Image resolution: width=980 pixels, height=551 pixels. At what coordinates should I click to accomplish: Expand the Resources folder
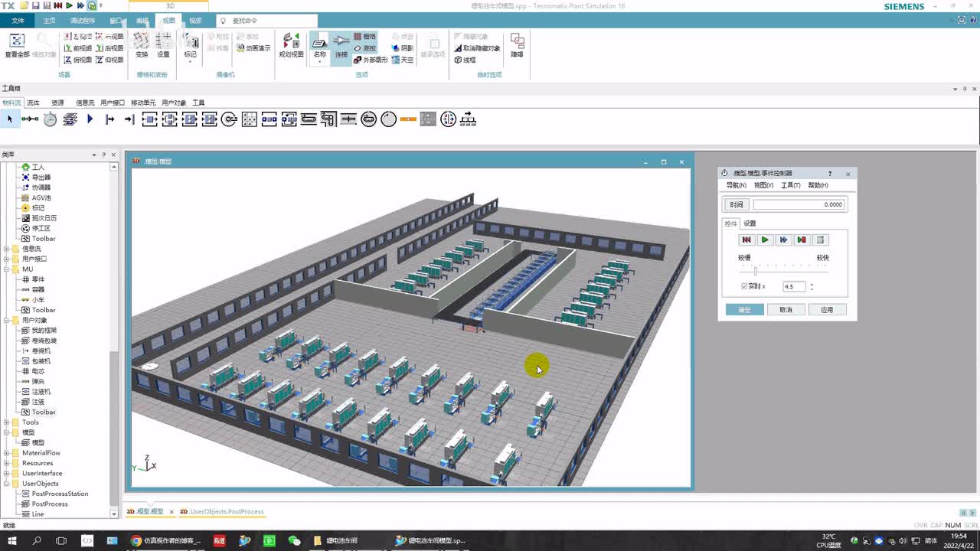tap(7, 463)
